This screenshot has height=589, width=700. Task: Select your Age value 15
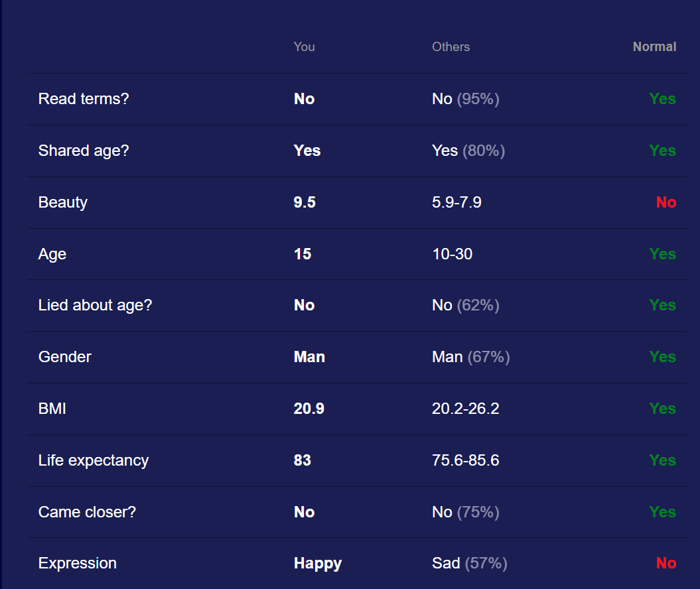pyautogui.click(x=303, y=254)
